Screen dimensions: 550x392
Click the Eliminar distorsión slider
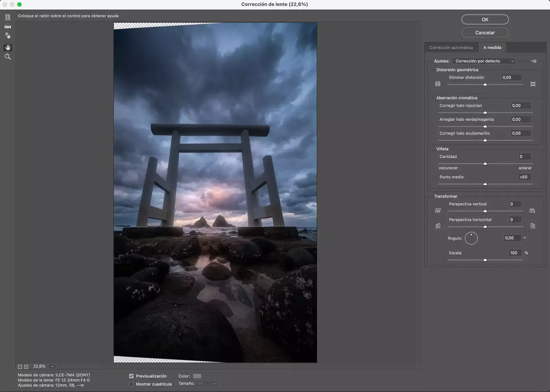(x=485, y=85)
